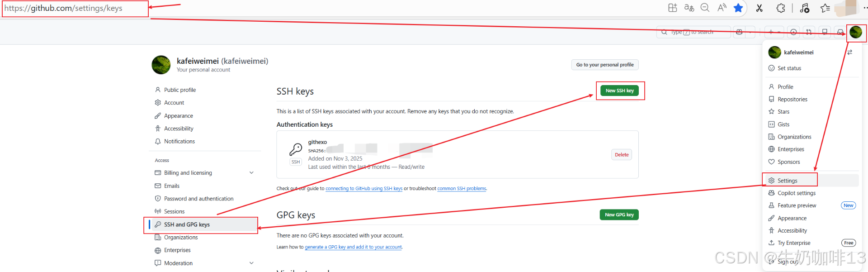Image resolution: width=868 pixels, height=272 pixels.
Task: Click the browser zoom out magnifier icon
Action: point(705,8)
